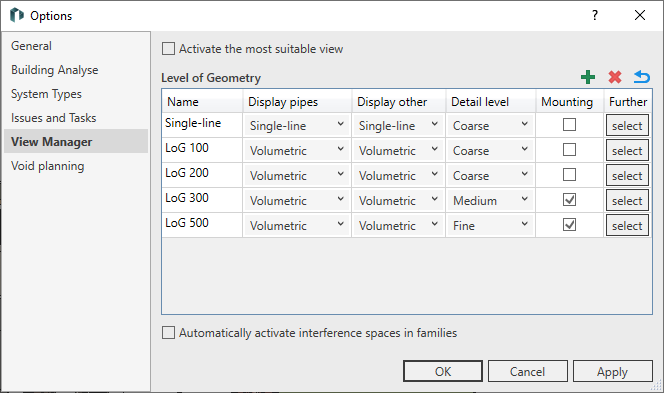Select the LoG 500 name cell
This screenshot has height=393, width=664.
pyautogui.click(x=202, y=225)
